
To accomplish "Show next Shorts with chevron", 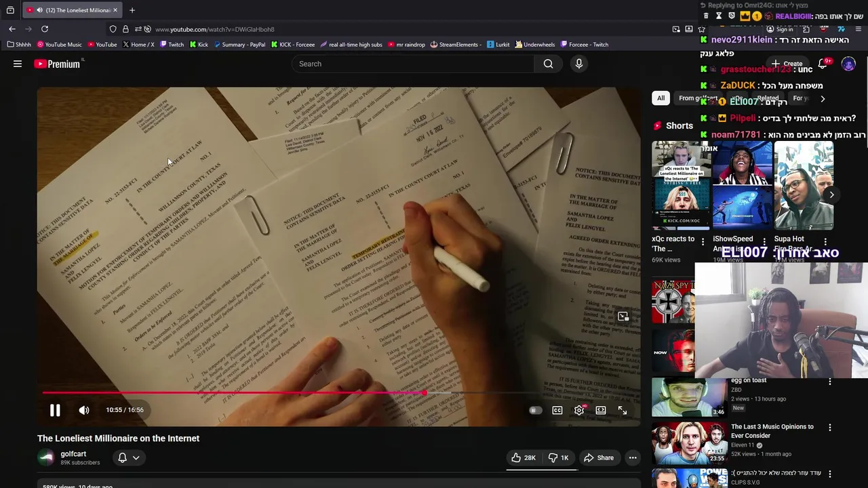I will (831, 195).
